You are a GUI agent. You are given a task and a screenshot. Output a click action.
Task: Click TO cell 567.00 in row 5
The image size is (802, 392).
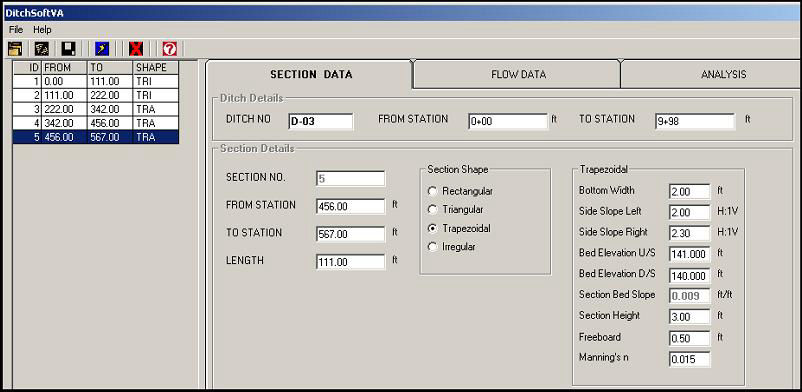(x=110, y=137)
